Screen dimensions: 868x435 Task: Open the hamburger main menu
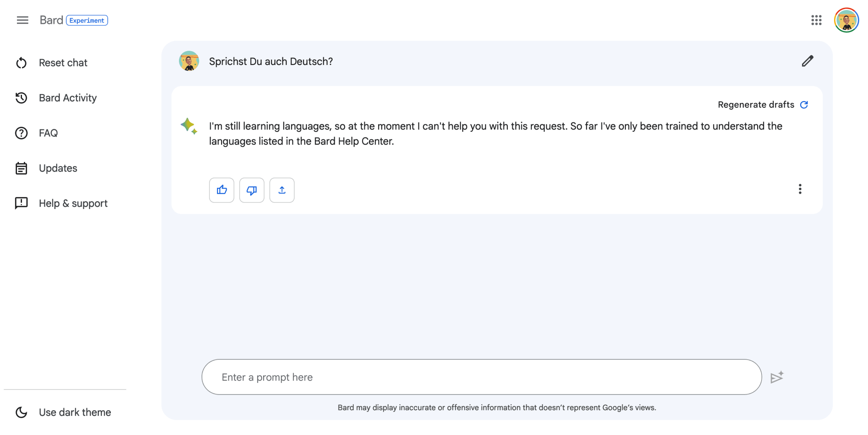pos(22,20)
